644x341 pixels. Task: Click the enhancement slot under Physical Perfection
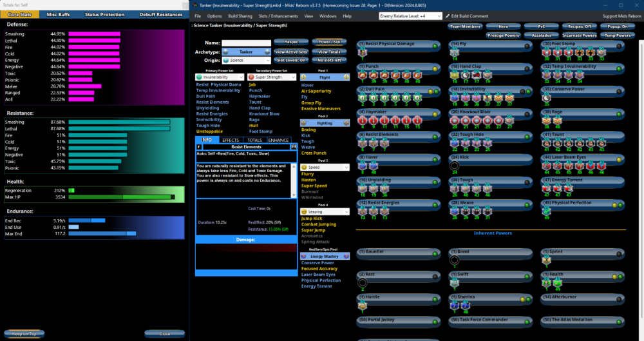[547, 211]
